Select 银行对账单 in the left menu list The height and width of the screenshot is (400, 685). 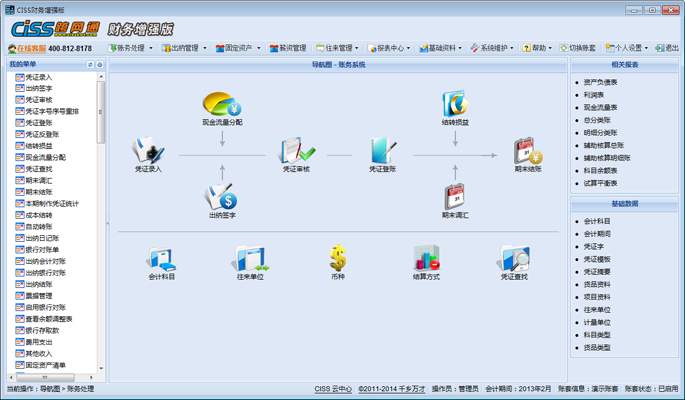tap(44, 249)
